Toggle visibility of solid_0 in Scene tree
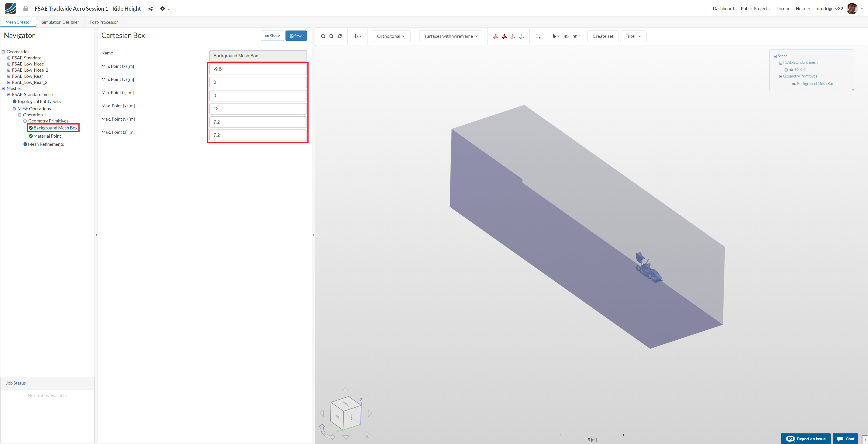 pyautogui.click(x=791, y=70)
